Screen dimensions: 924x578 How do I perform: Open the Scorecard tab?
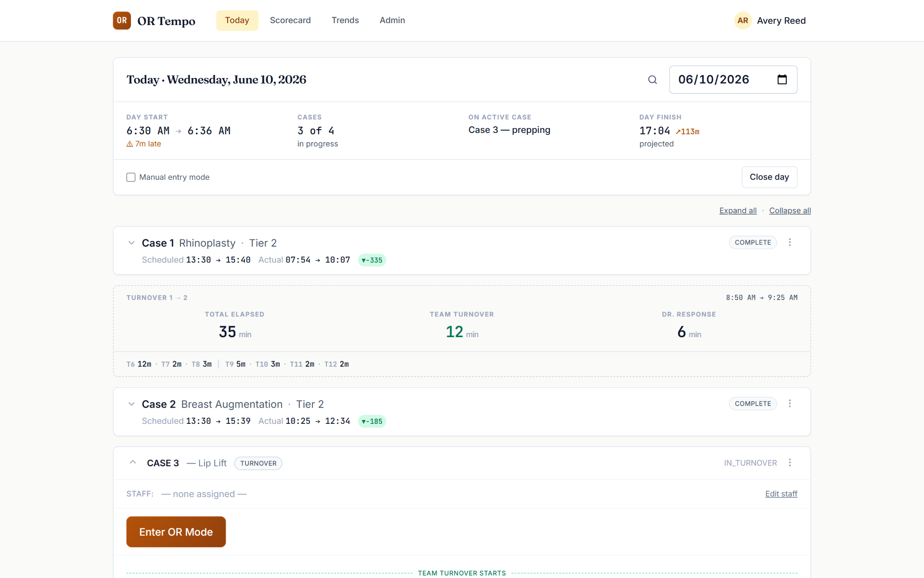pyautogui.click(x=290, y=20)
